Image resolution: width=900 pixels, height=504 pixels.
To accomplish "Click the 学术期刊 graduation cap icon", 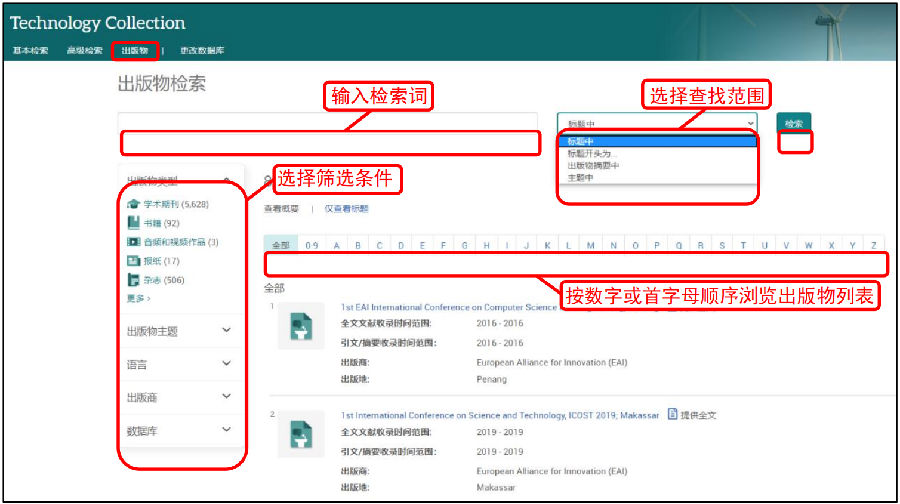I will point(133,204).
